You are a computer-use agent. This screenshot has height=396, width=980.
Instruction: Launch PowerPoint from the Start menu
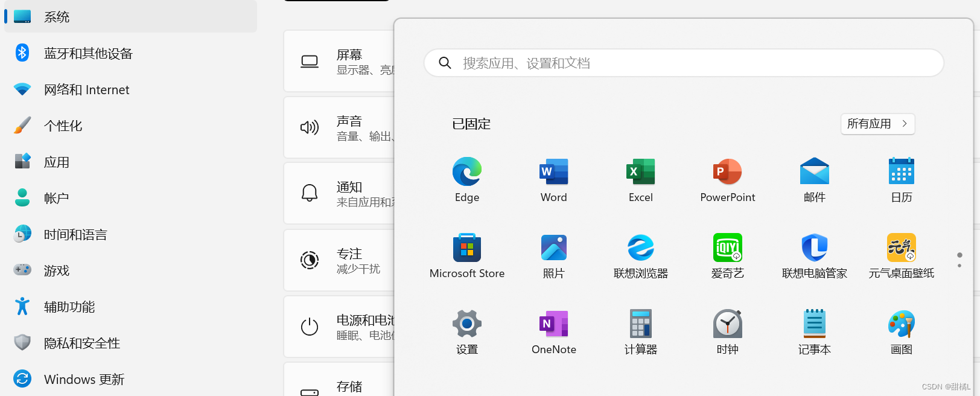click(x=728, y=179)
